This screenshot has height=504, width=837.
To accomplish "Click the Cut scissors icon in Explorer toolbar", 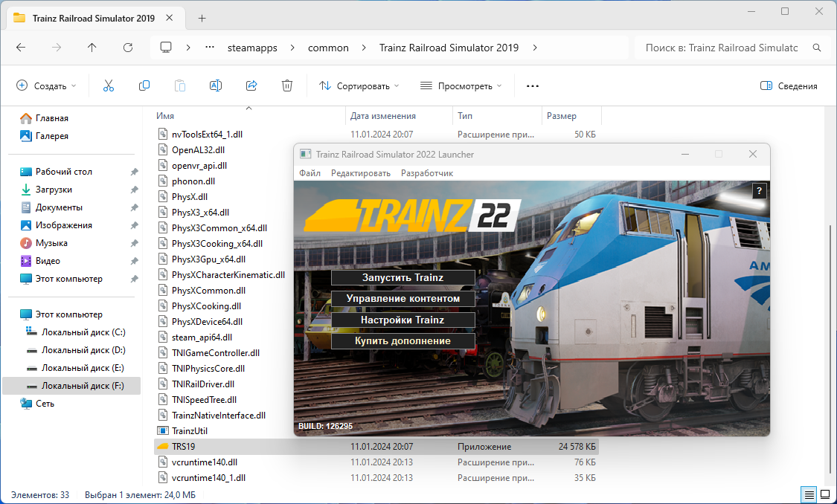I will coord(109,86).
